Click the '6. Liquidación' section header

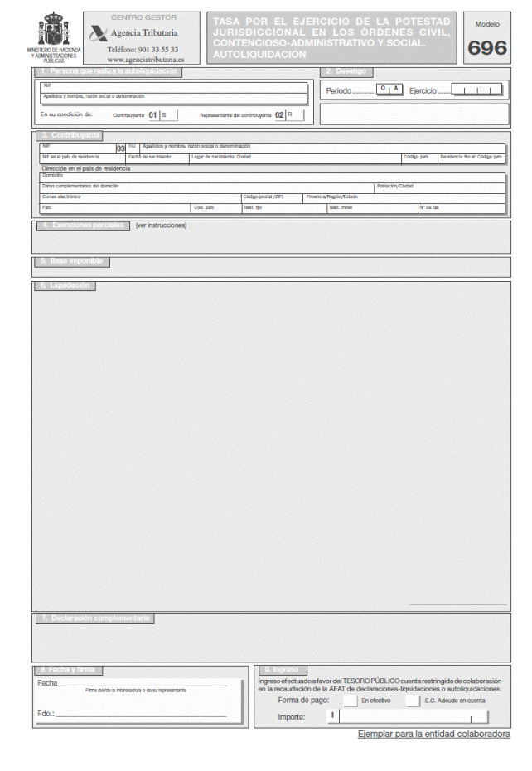pyautogui.click(x=65, y=286)
